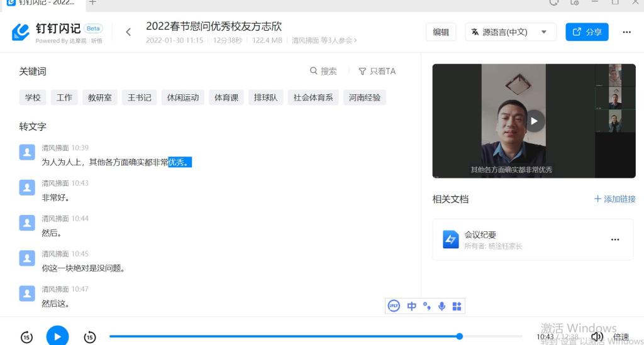Open the 源语言(中文) language dropdown

[x=510, y=32]
